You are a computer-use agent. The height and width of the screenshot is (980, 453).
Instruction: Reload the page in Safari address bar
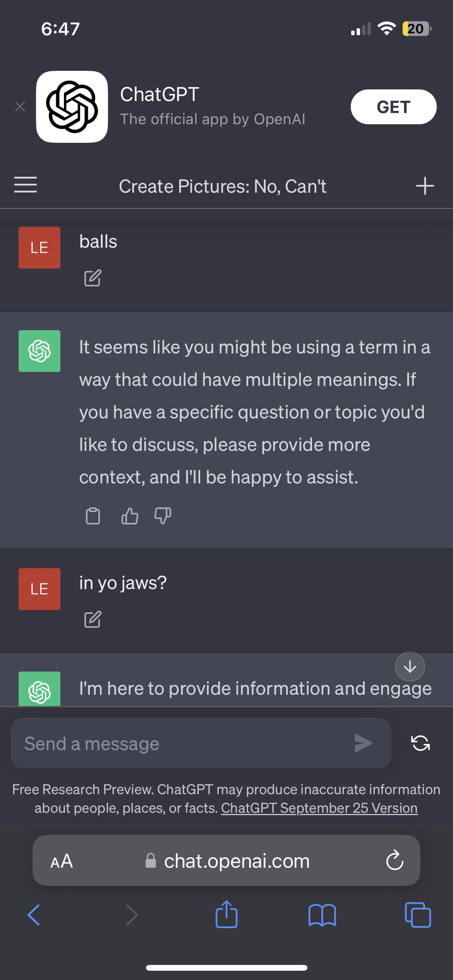coord(395,860)
